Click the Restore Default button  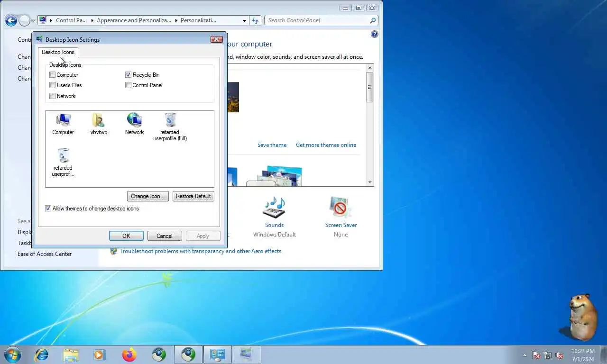click(x=193, y=196)
